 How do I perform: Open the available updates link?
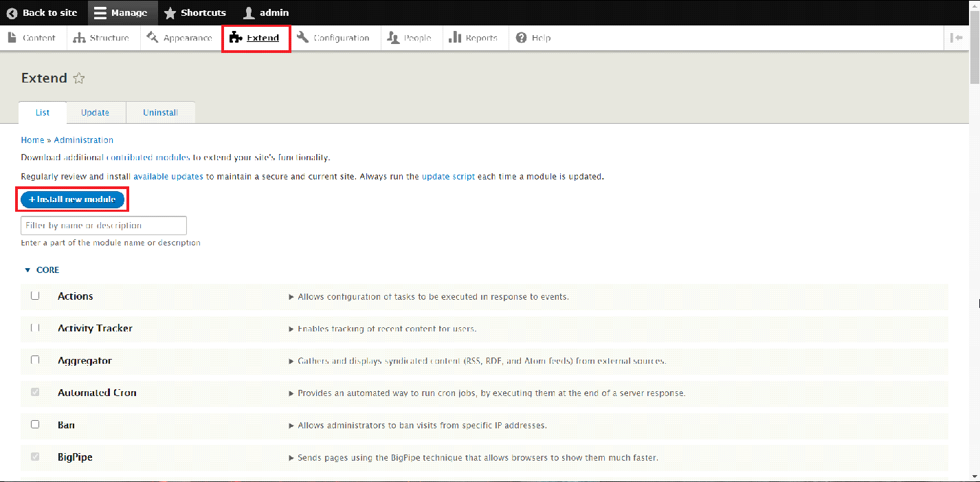click(x=168, y=177)
